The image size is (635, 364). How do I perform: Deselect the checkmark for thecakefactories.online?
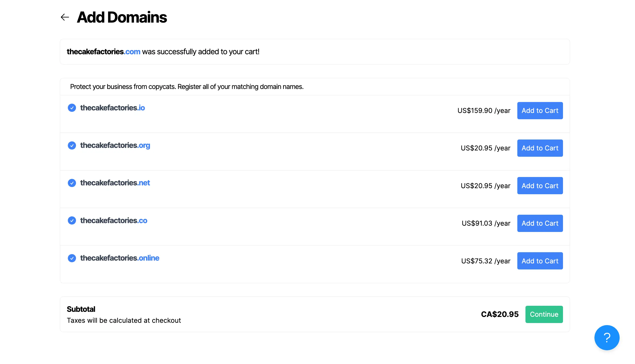click(72, 258)
